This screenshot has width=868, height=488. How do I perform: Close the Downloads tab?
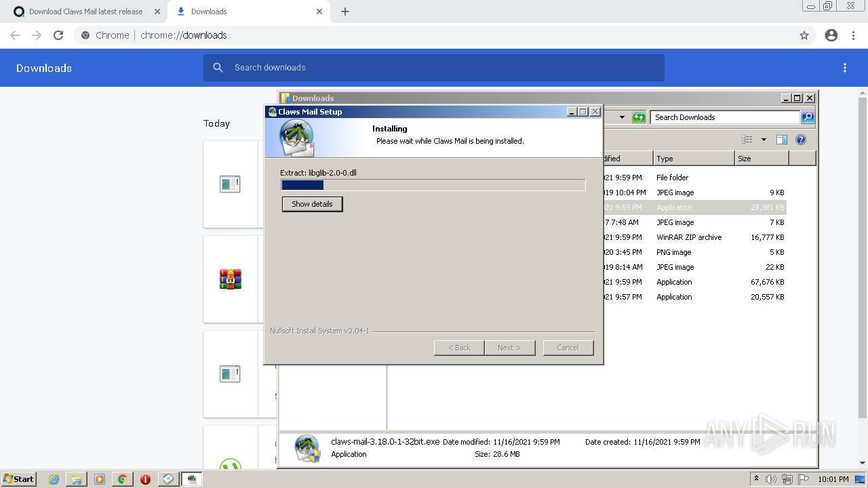click(319, 12)
